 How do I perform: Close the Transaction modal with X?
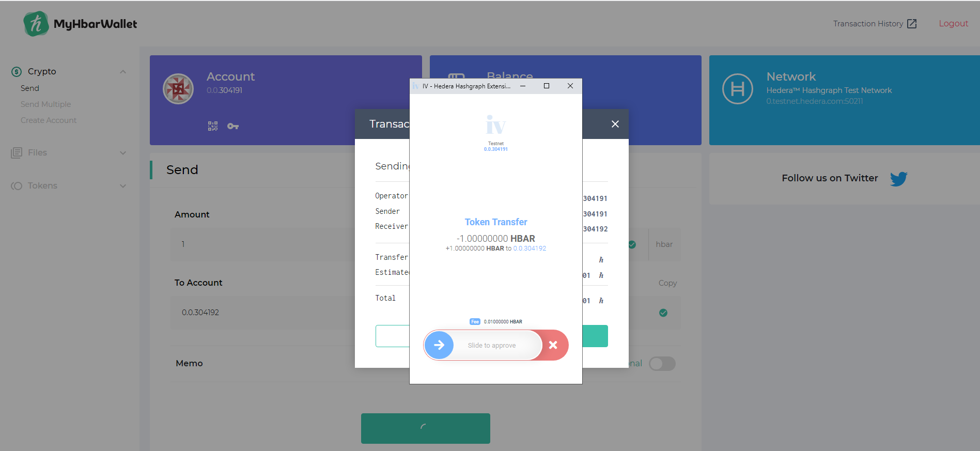(x=615, y=124)
